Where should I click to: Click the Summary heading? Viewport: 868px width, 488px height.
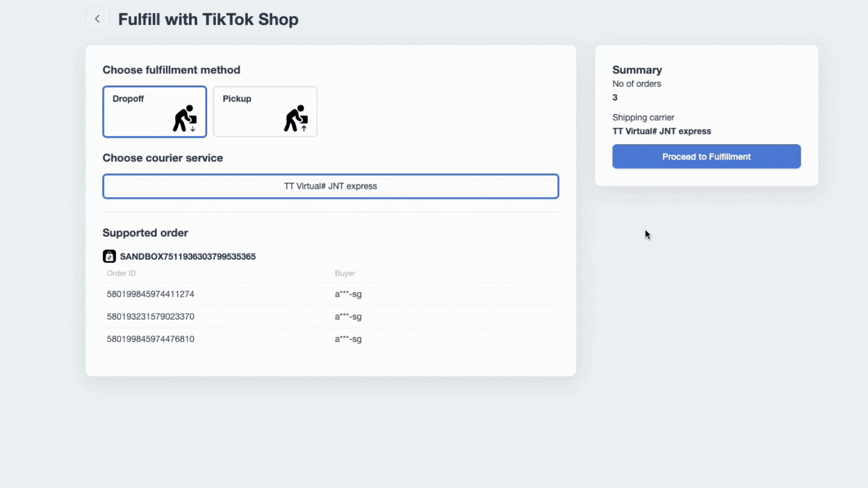click(x=637, y=70)
